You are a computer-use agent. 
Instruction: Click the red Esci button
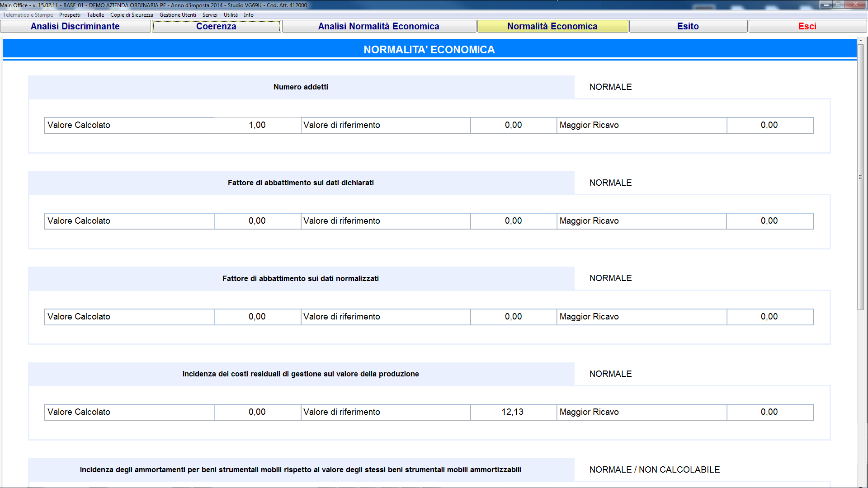coord(807,26)
